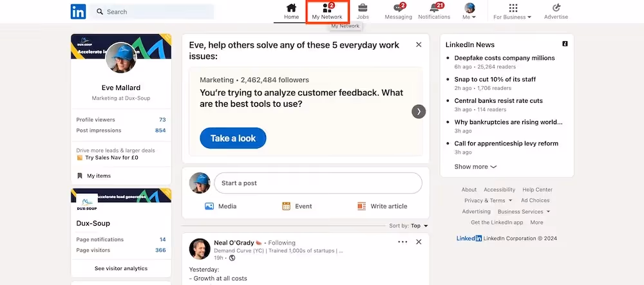Viewport: 644px width, 285px height.
Task: Click the More footer link
Action: point(536,223)
